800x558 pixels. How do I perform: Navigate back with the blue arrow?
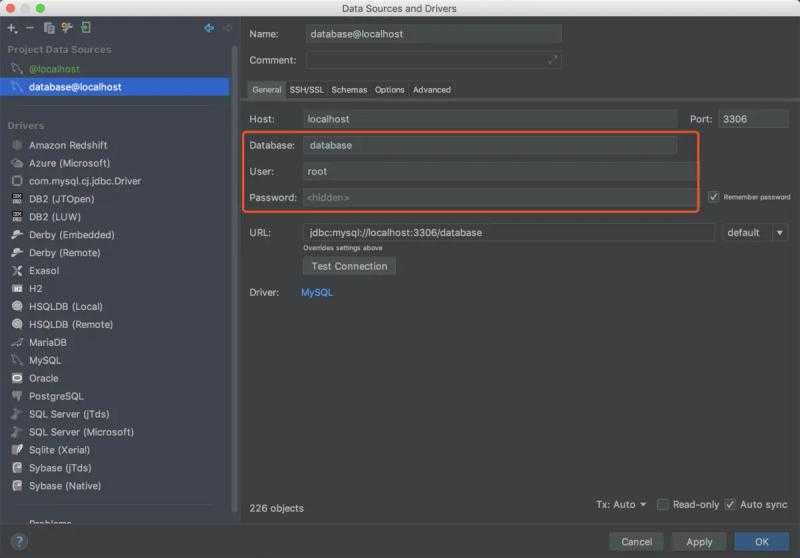point(209,28)
